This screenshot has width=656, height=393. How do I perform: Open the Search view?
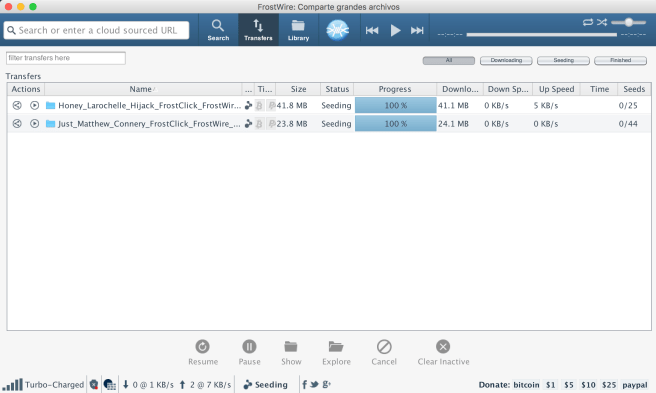coord(218,30)
